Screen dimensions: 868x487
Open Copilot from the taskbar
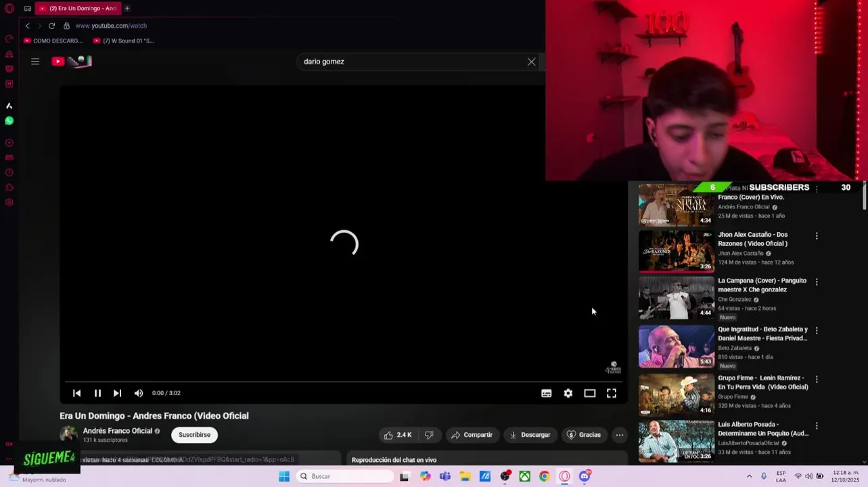coord(425,476)
